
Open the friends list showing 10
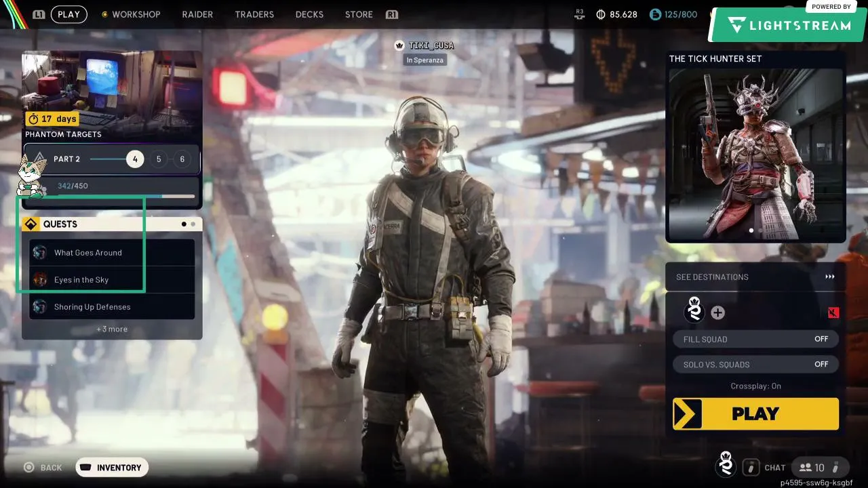click(819, 467)
